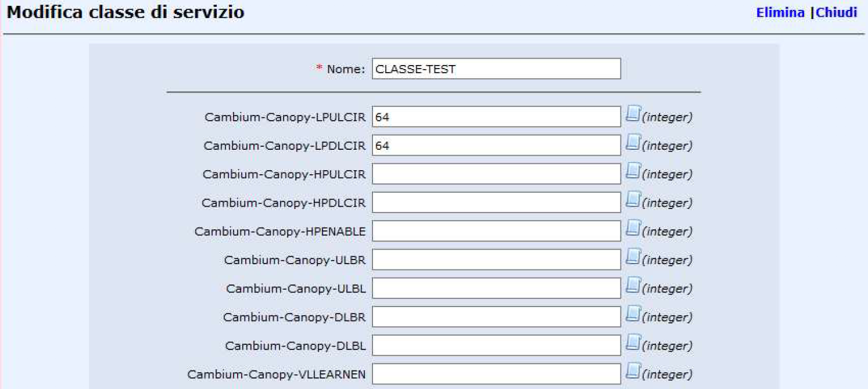Click the note icon beside Cambium-Canopy-ULBL
The width and height of the screenshot is (868, 389).
pyautogui.click(x=633, y=286)
